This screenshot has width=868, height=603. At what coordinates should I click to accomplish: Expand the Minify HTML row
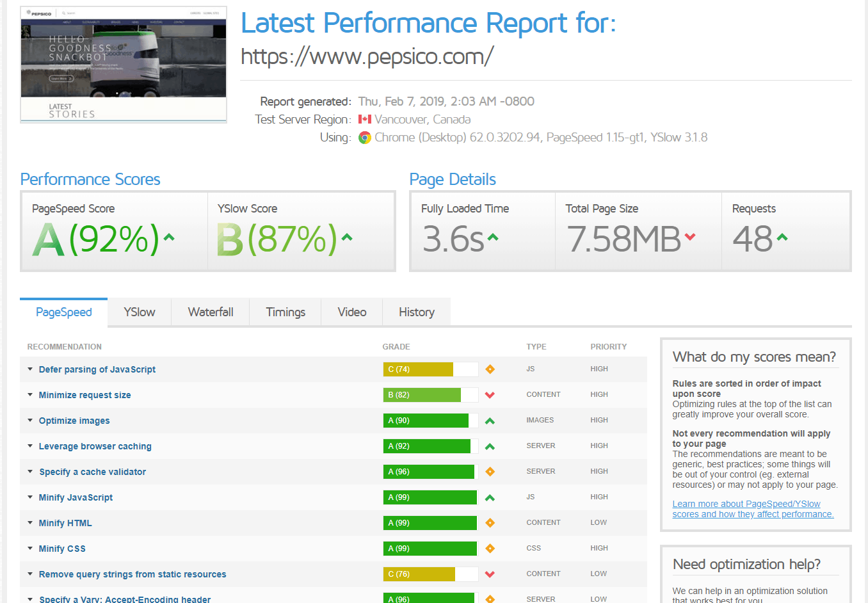tap(30, 522)
